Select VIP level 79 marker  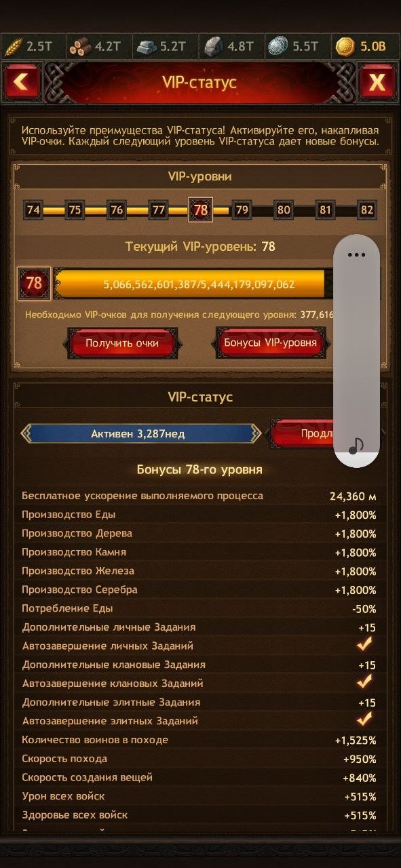pos(242,210)
